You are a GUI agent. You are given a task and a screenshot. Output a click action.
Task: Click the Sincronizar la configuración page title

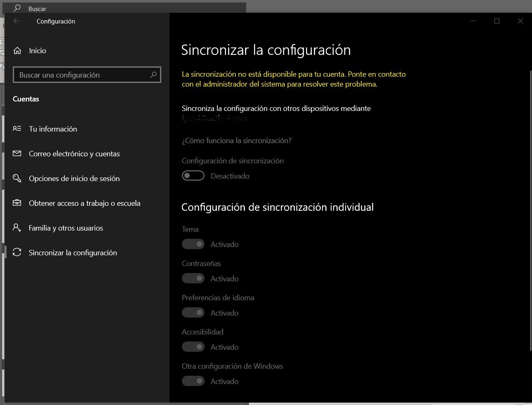click(x=266, y=50)
